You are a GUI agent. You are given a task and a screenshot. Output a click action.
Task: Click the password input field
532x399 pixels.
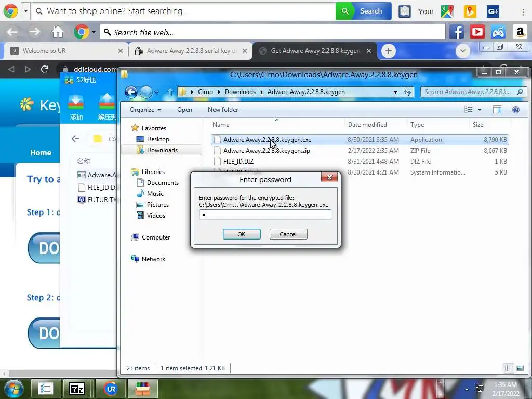click(x=265, y=215)
